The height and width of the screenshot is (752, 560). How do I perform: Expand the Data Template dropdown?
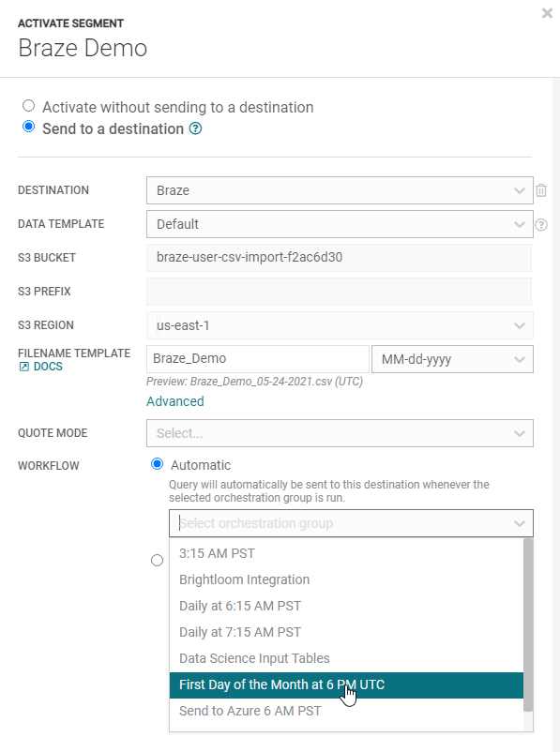340,224
